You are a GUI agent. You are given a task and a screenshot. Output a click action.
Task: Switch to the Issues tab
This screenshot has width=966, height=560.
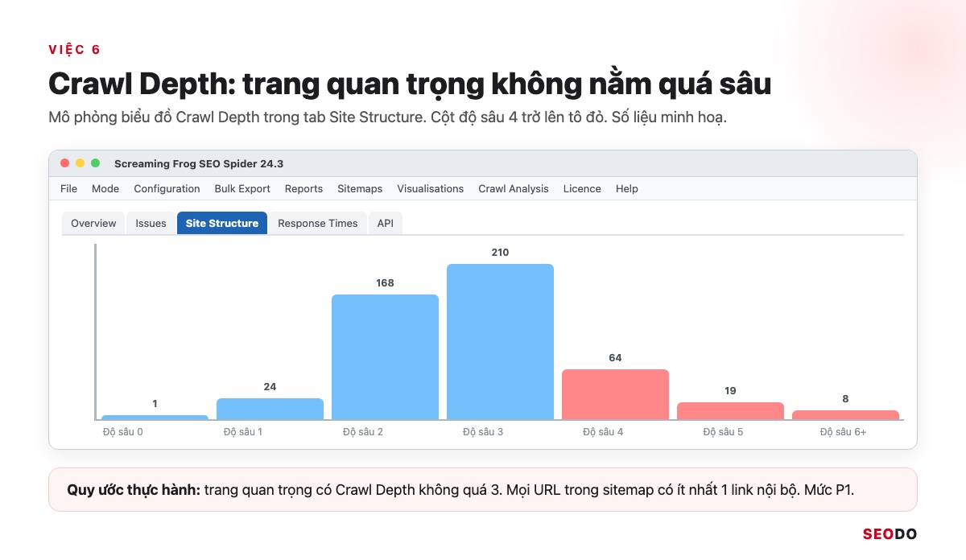[x=151, y=223]
